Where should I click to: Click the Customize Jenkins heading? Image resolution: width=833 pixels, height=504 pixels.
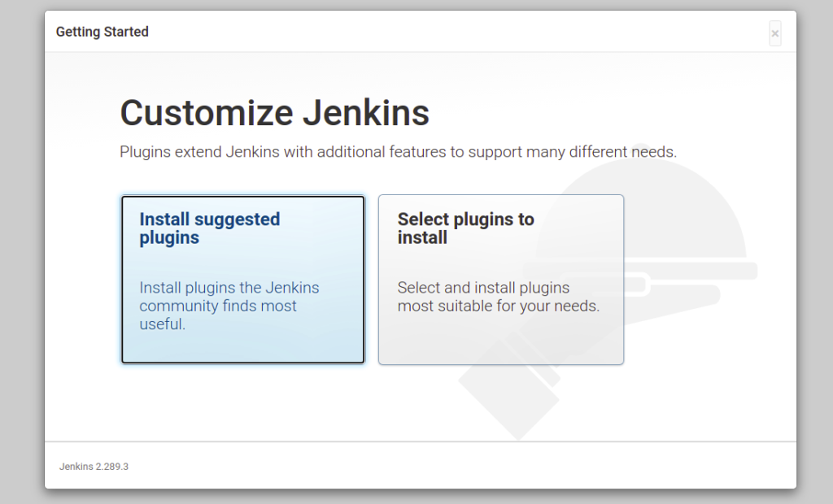coord(275,113)
